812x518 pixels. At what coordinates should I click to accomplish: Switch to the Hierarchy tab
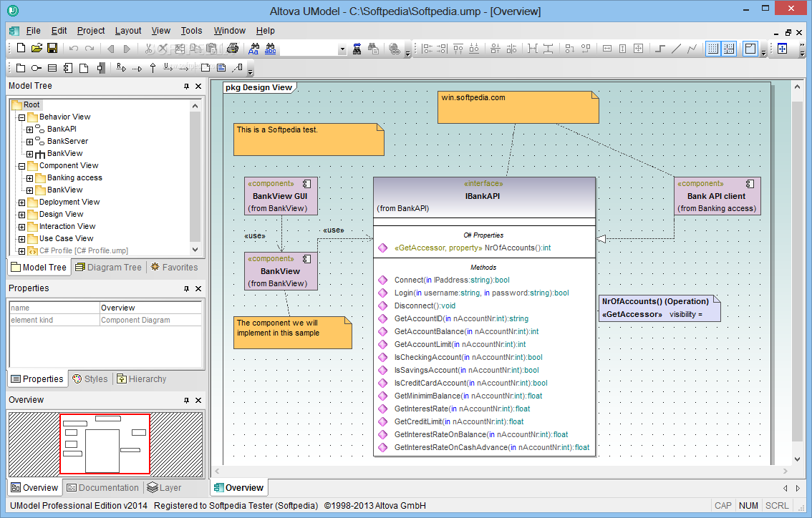[141, 378]
